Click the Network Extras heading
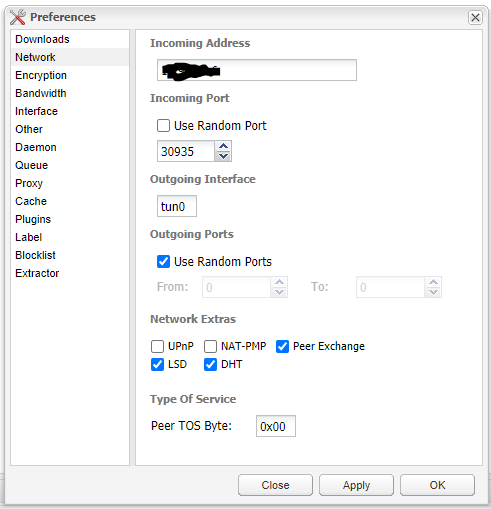491x509 pixels. point(193,319)
